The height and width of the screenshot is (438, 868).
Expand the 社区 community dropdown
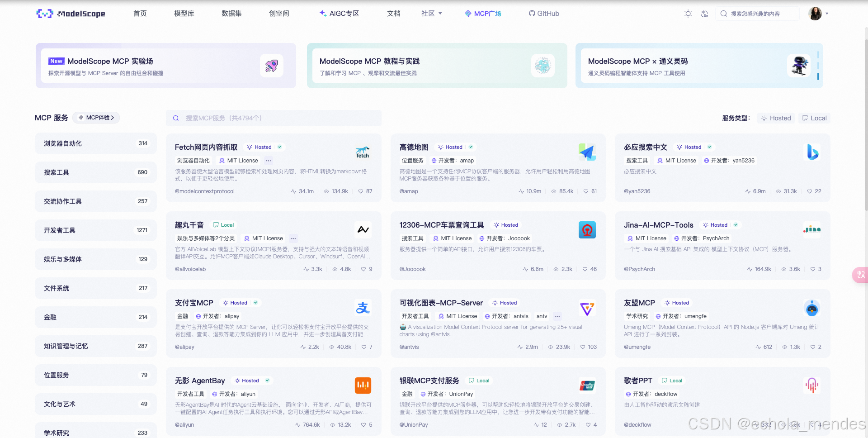[432, 14]
